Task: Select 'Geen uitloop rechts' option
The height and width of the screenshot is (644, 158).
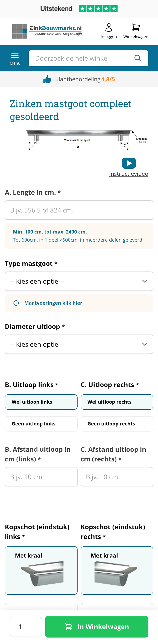Action: (x=117, y=424)
